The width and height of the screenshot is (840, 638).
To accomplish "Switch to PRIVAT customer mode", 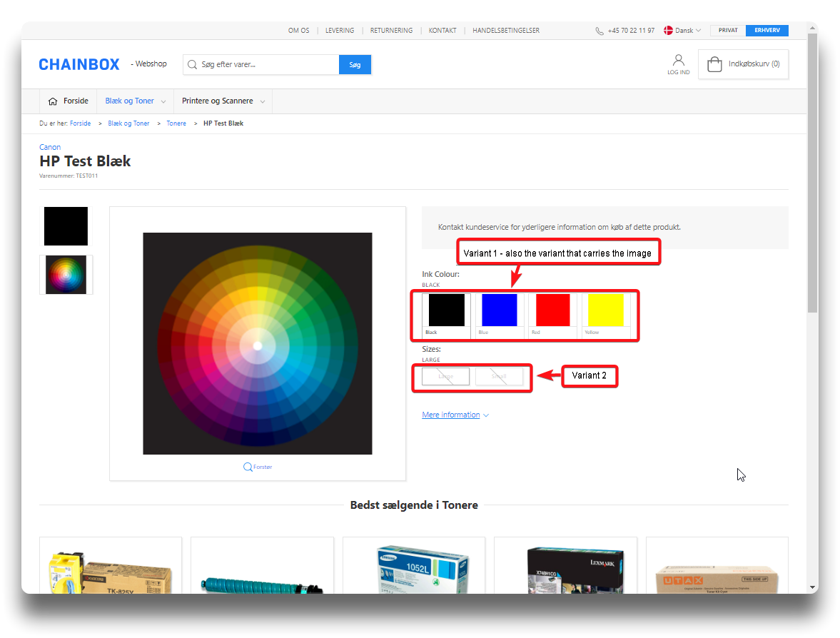I will 728,31.
